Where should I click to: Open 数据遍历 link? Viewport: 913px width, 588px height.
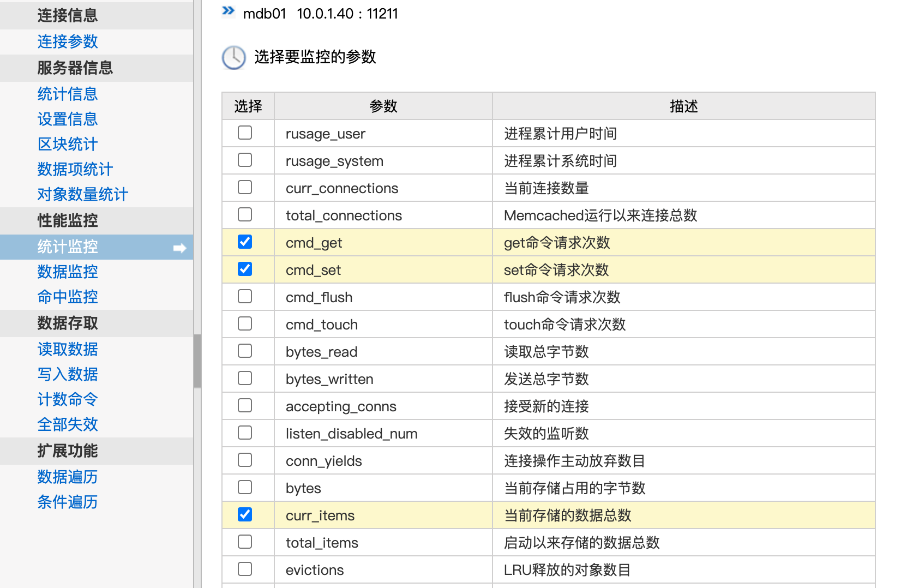coord(68,477)
